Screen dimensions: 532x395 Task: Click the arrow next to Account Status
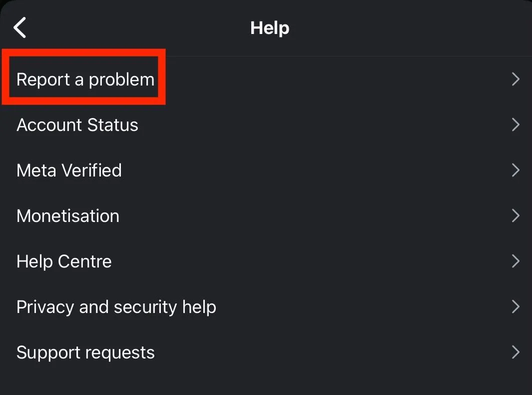pos(516,125)
